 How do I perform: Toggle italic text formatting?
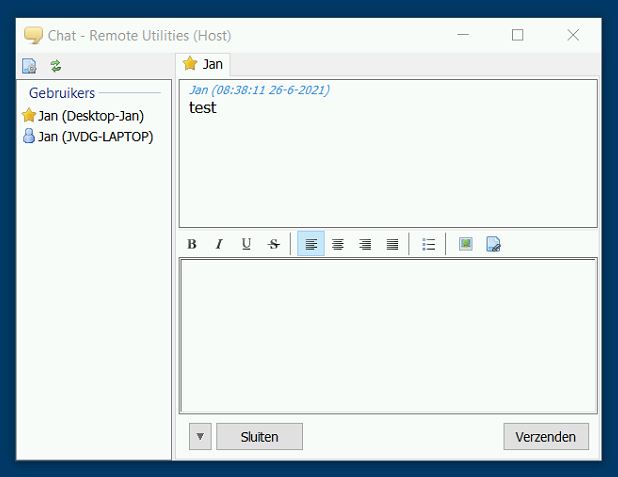pyautogui.click(x=219, y=244)
